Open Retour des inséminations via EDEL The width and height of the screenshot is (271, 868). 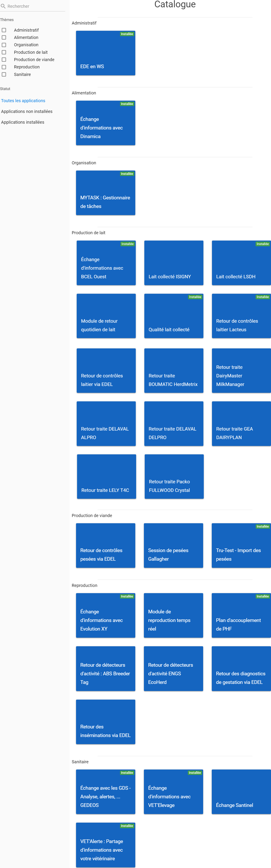(106, 722)
